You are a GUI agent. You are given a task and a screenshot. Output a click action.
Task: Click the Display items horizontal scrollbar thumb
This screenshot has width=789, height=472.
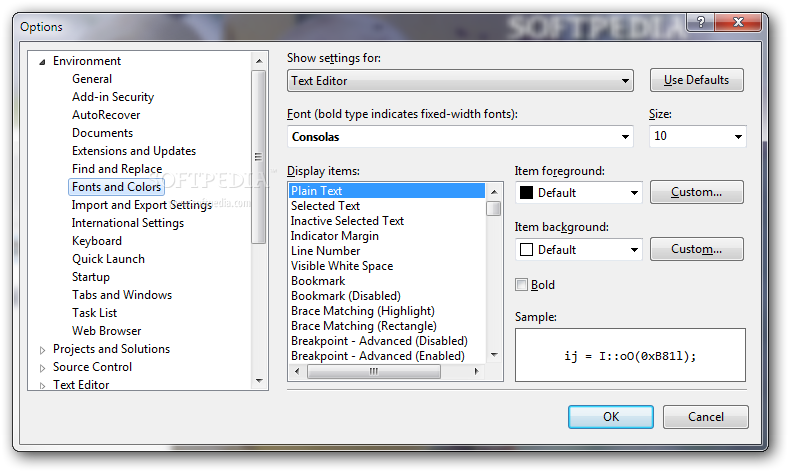pyautogui.click(x=374, y=372)
